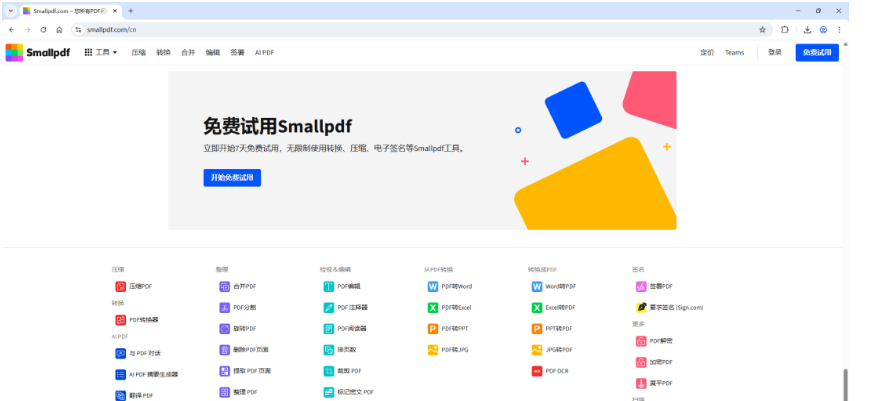Viewport: 872px width, 401px height.
Task: Open the browser tab search dropdown arrow
Action: 10,11
